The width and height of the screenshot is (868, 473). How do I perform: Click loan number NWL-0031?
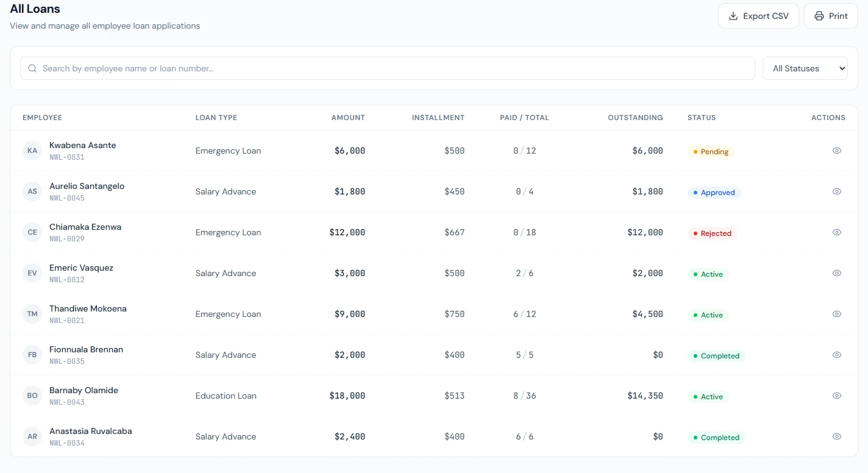click(x=67, y=157)
